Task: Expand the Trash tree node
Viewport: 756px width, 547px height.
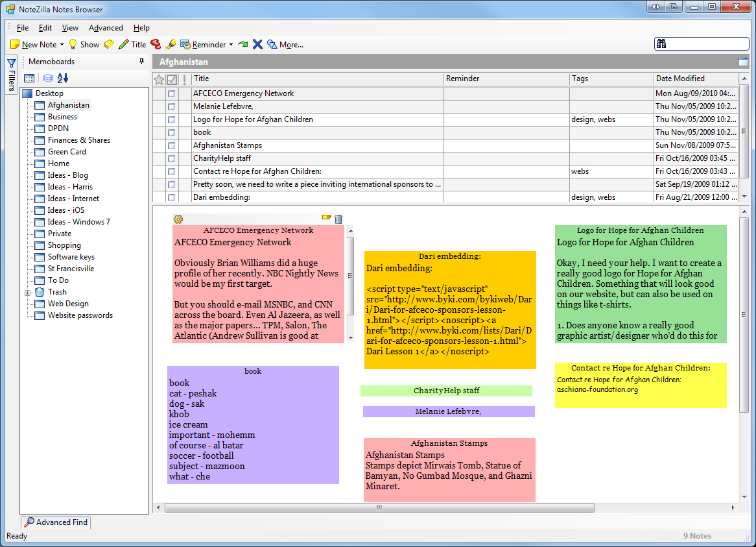Action: (x=27, y=293)
